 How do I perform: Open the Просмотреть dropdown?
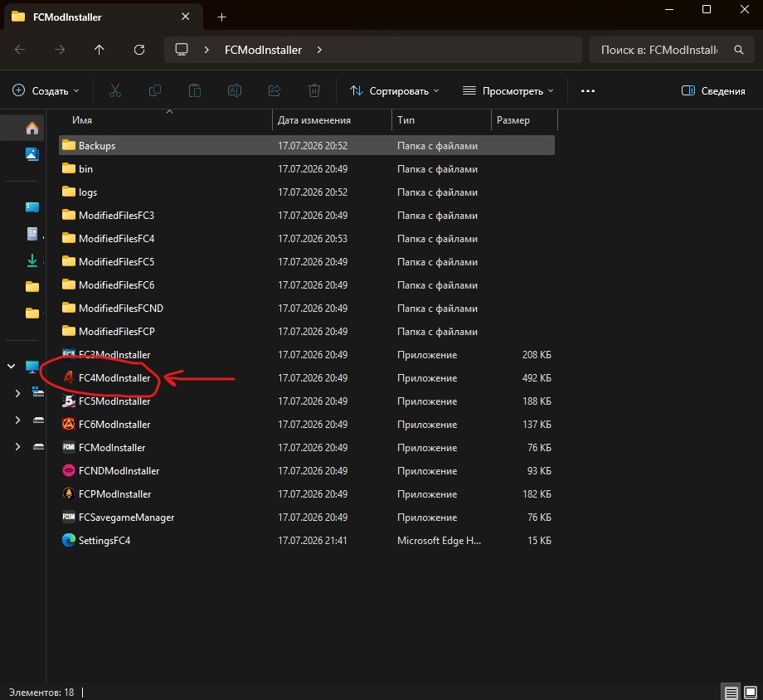pos(508,91)
